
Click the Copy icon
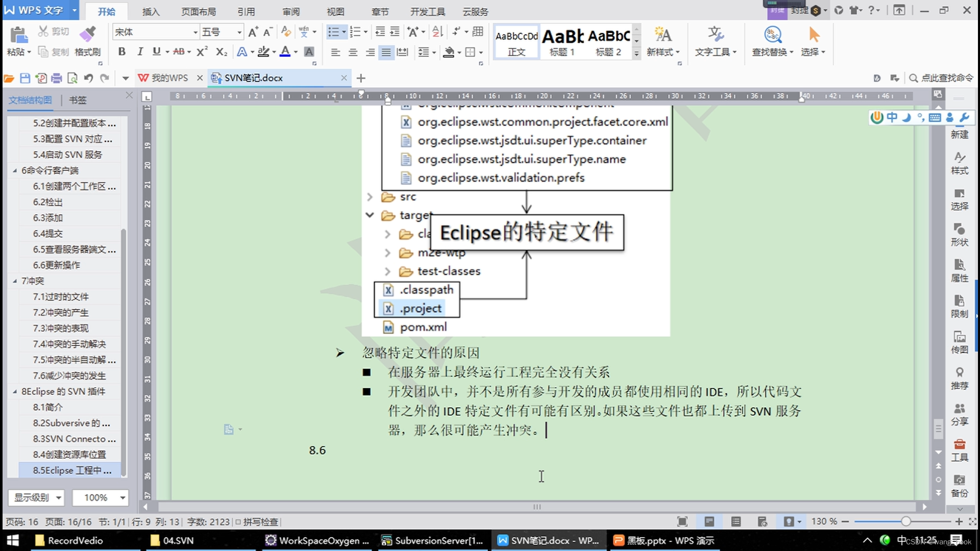point(43,52)
